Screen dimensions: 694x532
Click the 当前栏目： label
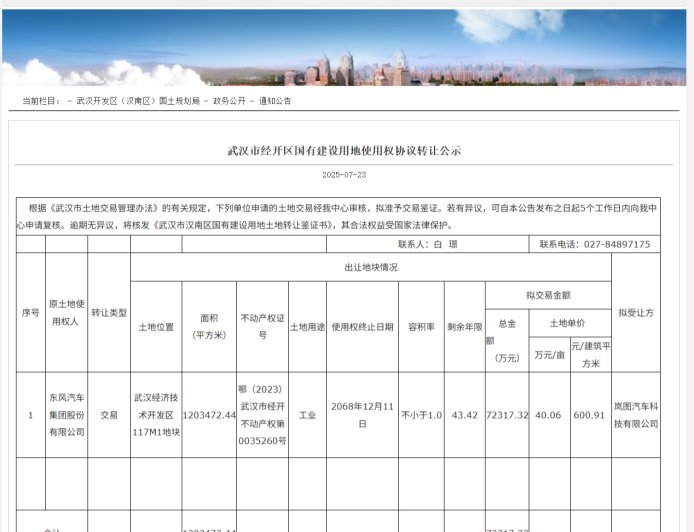[x=42, y=101]
